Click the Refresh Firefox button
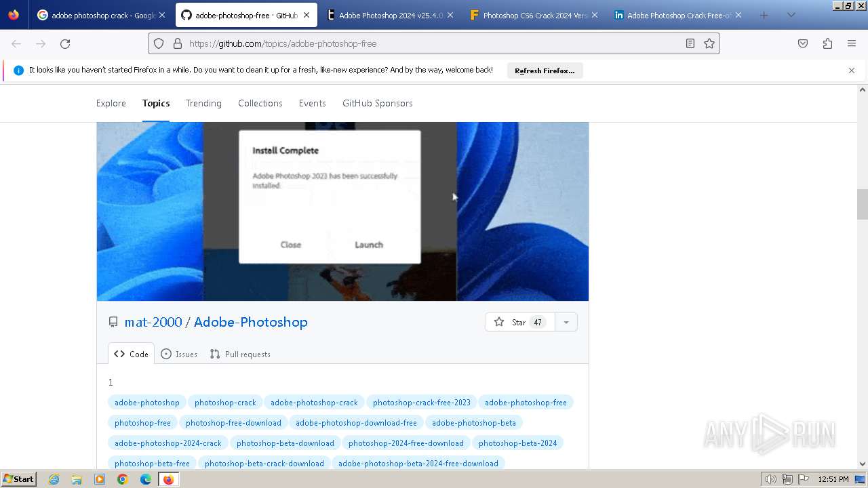Screen dimensions: 868x488 (545, 70)
